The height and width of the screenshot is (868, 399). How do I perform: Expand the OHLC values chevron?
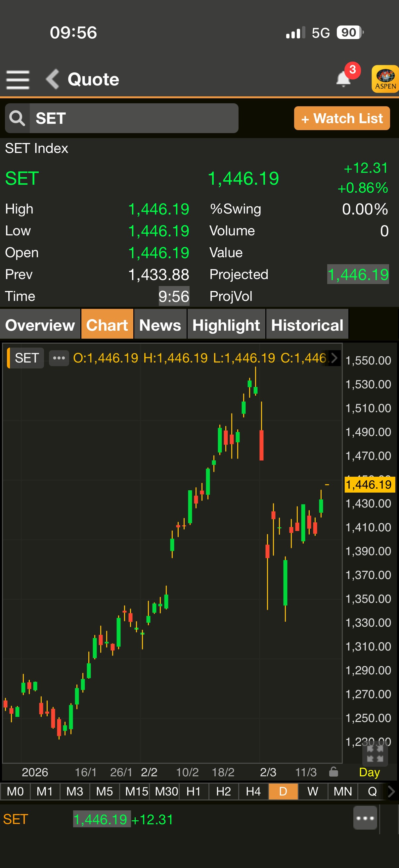334,358
